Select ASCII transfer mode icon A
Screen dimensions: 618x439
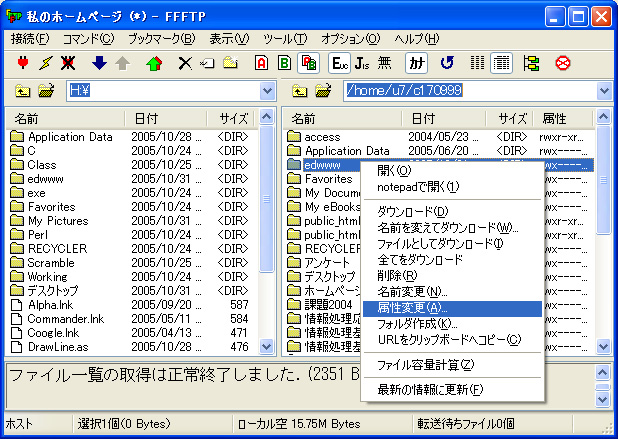[x=261, y=63]
